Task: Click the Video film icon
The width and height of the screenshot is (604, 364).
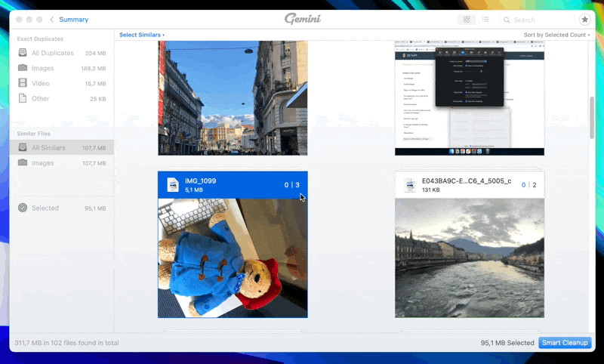Action: pyautogui.click(x=23, y=83)
